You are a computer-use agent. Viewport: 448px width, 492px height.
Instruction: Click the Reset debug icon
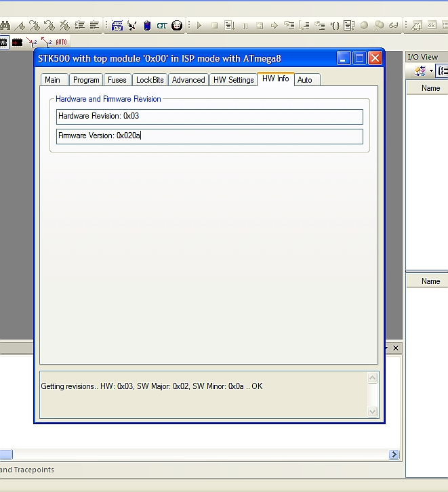[260, 26]
